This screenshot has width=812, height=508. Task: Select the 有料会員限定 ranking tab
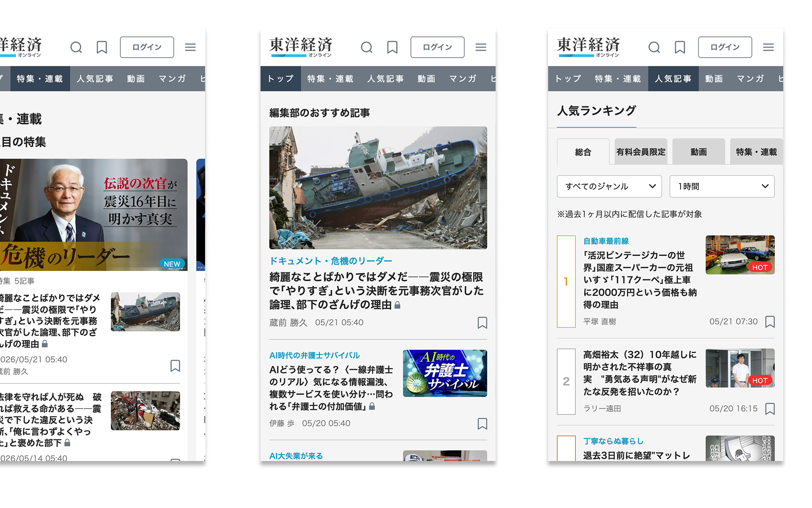coord(641,152)
